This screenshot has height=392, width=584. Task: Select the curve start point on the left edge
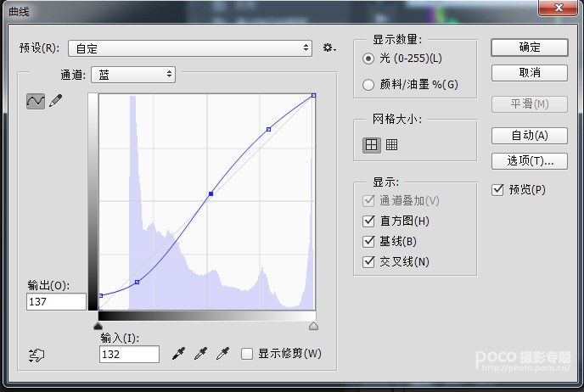tap(100, 295)
